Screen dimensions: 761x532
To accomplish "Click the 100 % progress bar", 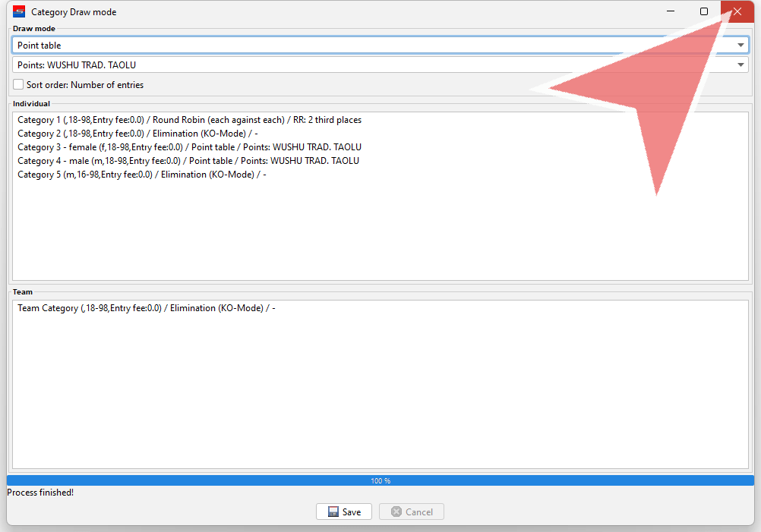I will coord(380,480).
